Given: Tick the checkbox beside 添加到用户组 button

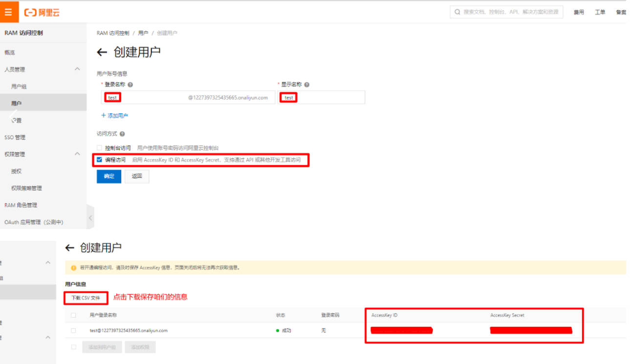Looking at the screenshot, I should point(74,347).
